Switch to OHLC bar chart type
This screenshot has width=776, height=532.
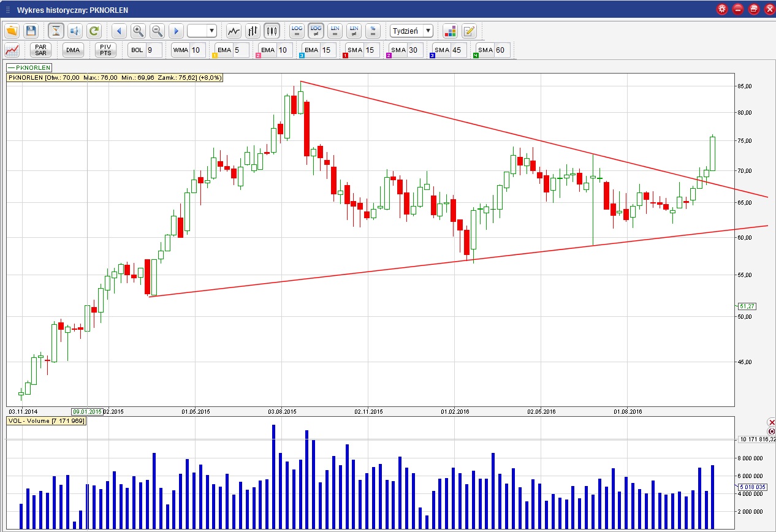pos(253,31)
